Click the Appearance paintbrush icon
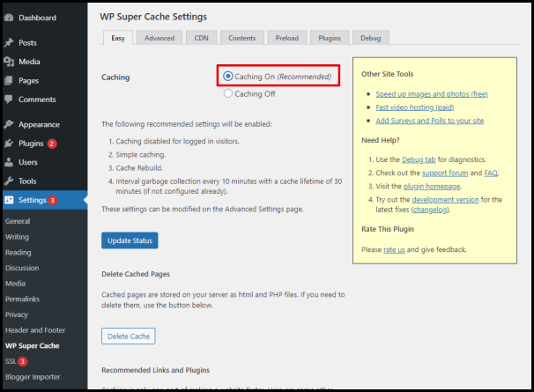 tap(9, 124)
